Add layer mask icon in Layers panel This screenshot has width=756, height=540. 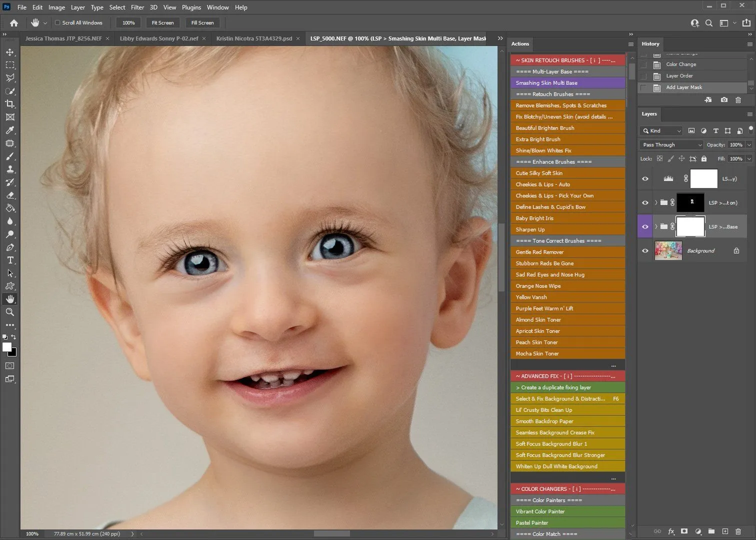click(x=684, y=531)
